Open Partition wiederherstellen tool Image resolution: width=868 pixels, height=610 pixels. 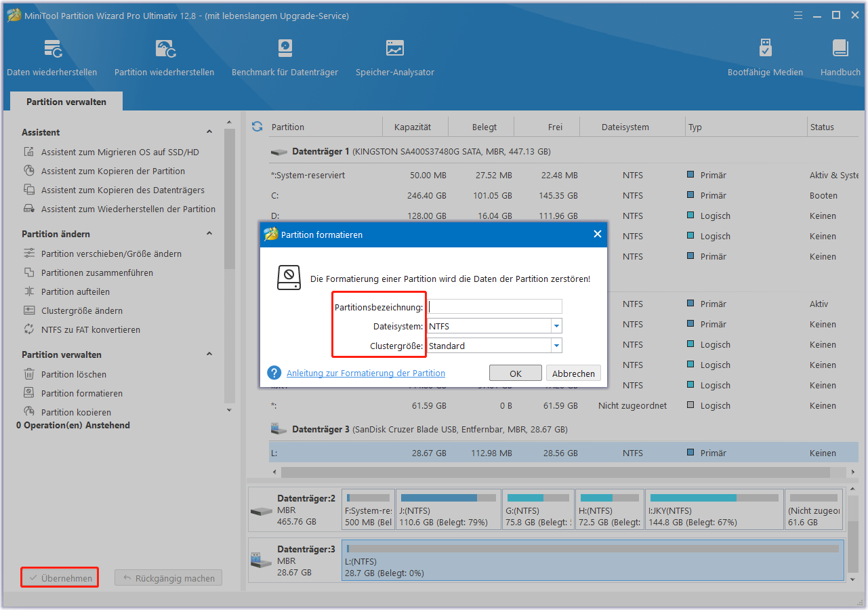(x=164, y=58)
